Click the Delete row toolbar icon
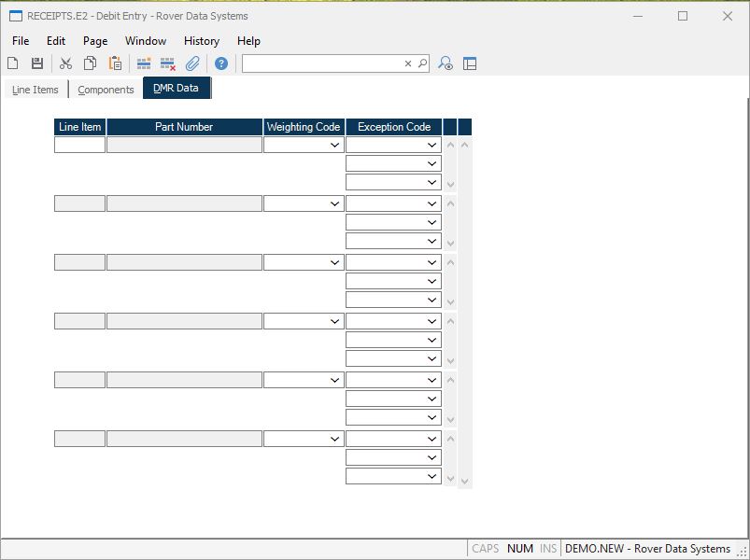This screenshot has height=560, width=750. click(168, 63)
